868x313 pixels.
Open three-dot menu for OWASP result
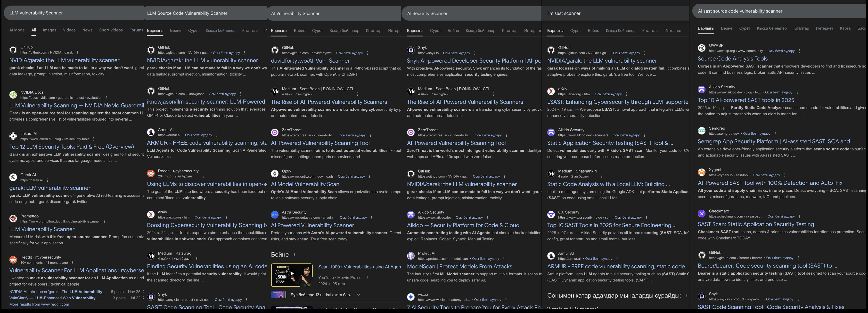pos(799,51)
